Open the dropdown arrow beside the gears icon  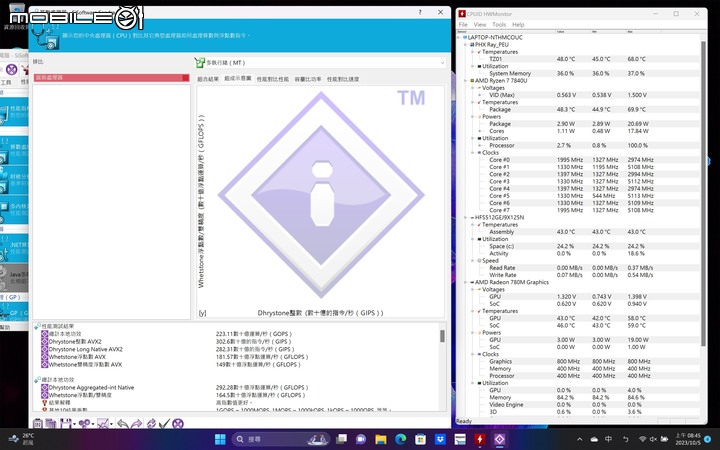(x=93, y=424)
